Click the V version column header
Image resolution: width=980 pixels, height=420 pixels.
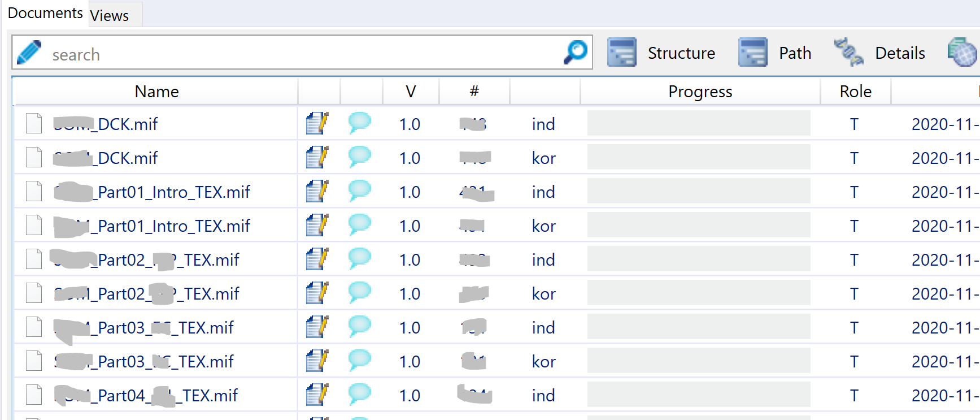pos(411,92)
